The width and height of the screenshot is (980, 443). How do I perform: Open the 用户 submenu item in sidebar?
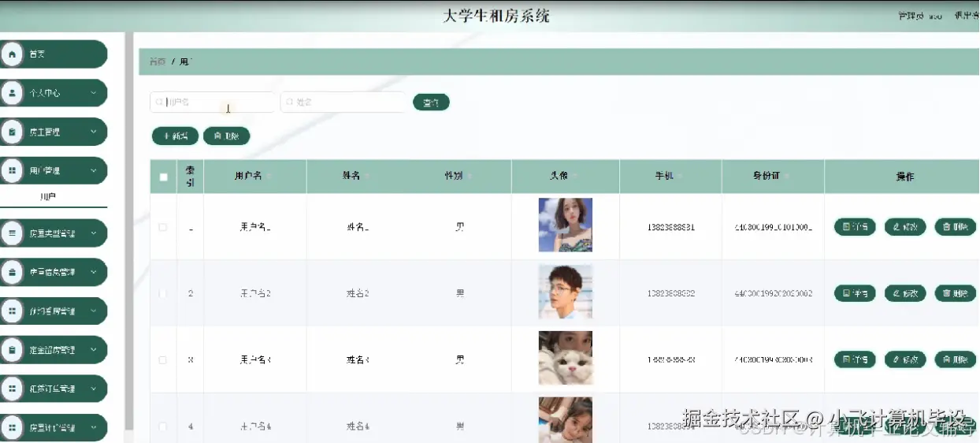coord(48,197)
